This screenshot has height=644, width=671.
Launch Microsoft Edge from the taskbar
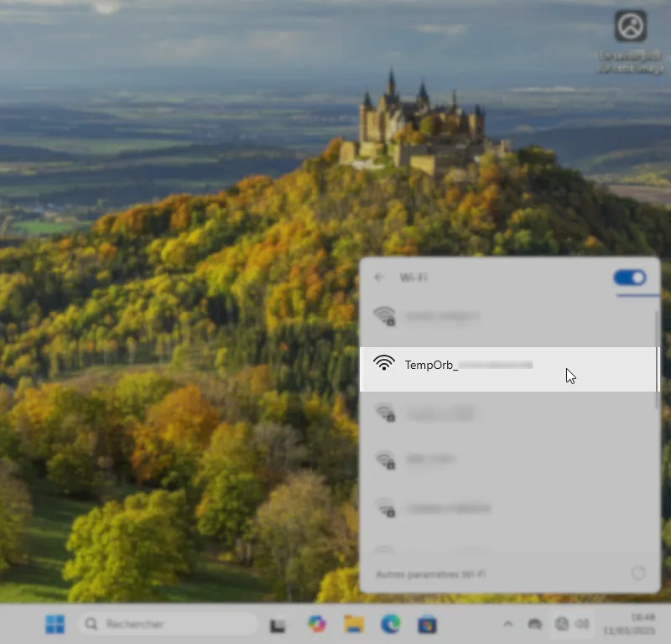[x=390, y=624]
